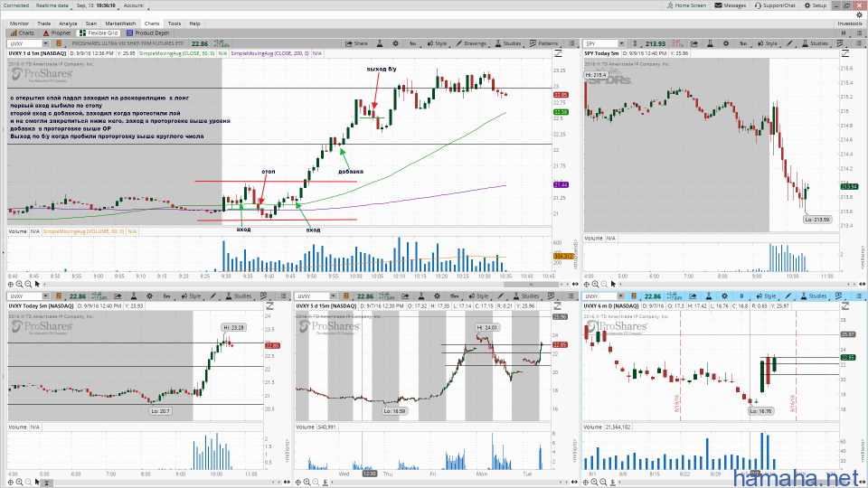Viewport: 868px width, 488px height.
Task: Open chart settings gear in main UVXY chart
Action: point(395,43)
